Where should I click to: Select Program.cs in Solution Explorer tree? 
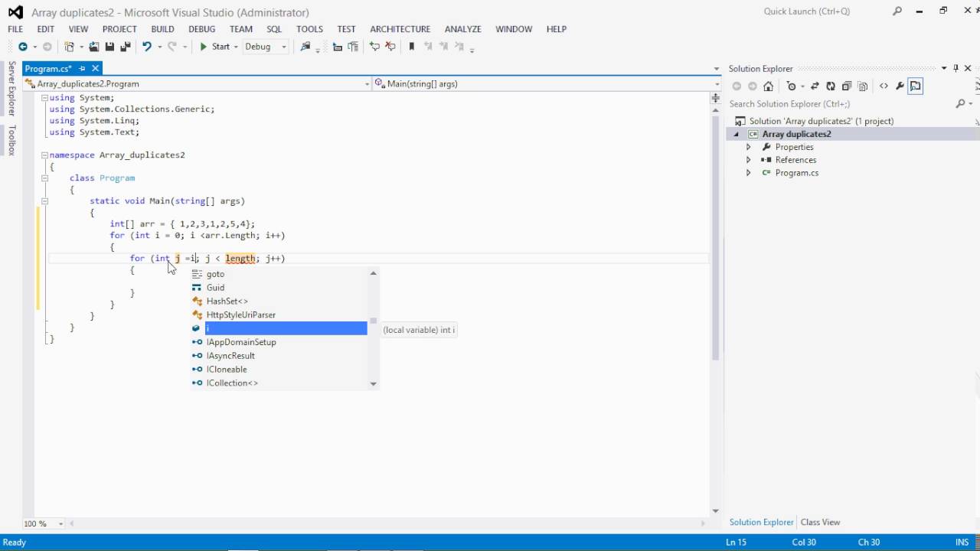coord(796,173)
